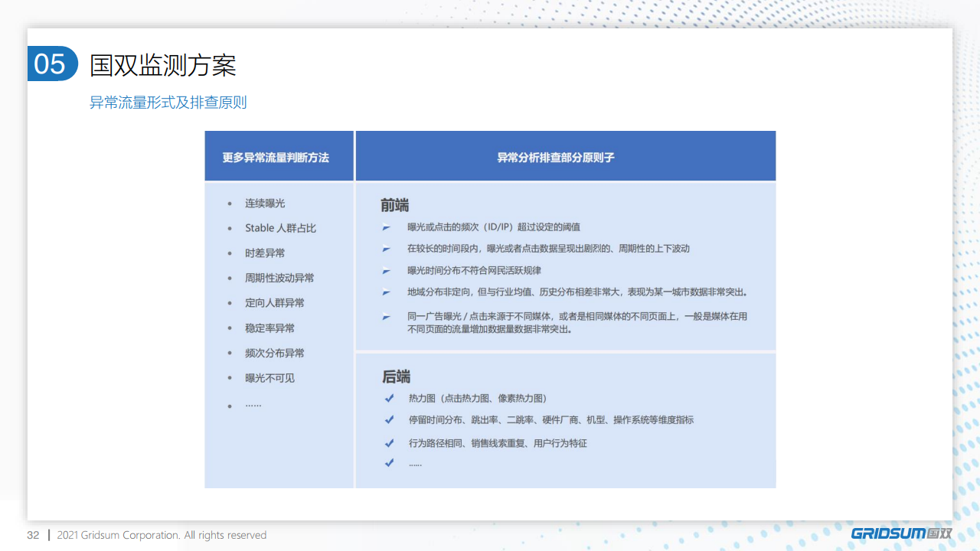Viewport: 980px width, 551px height.
Task: Select the list item Stable 人群占比
Action: tap(280, 228)
